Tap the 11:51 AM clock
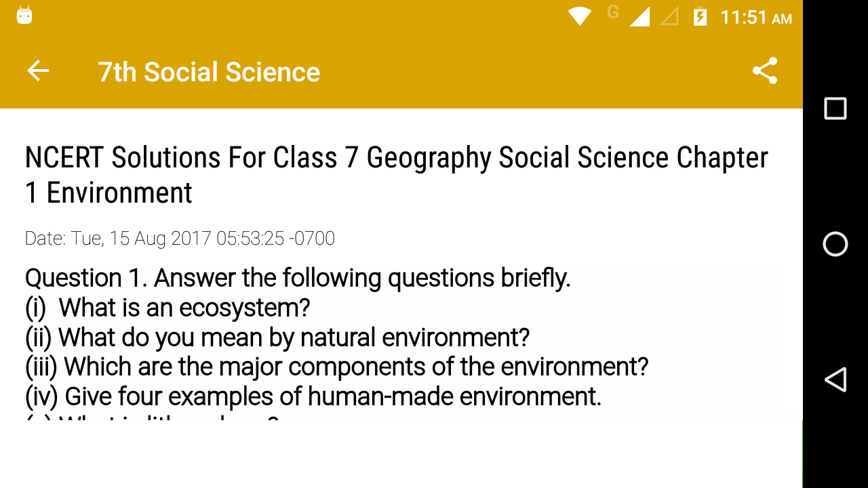 pyautogui.click(x=755, y=17)
